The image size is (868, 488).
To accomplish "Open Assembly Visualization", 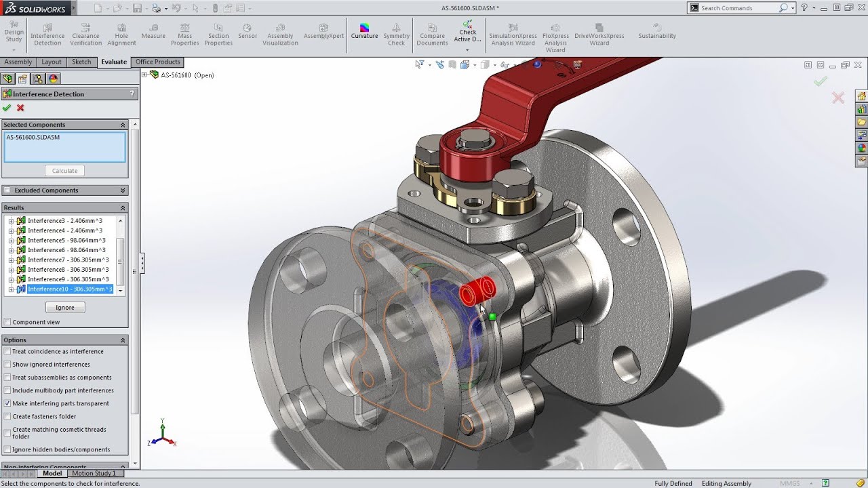I will pyautogui.click(x=280, y=35).
